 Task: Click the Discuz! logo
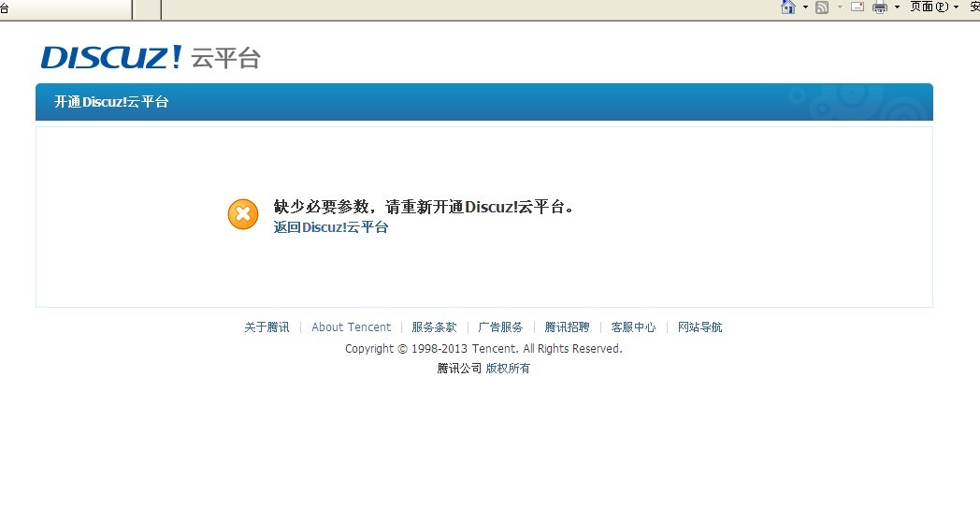tap(111, 57)
